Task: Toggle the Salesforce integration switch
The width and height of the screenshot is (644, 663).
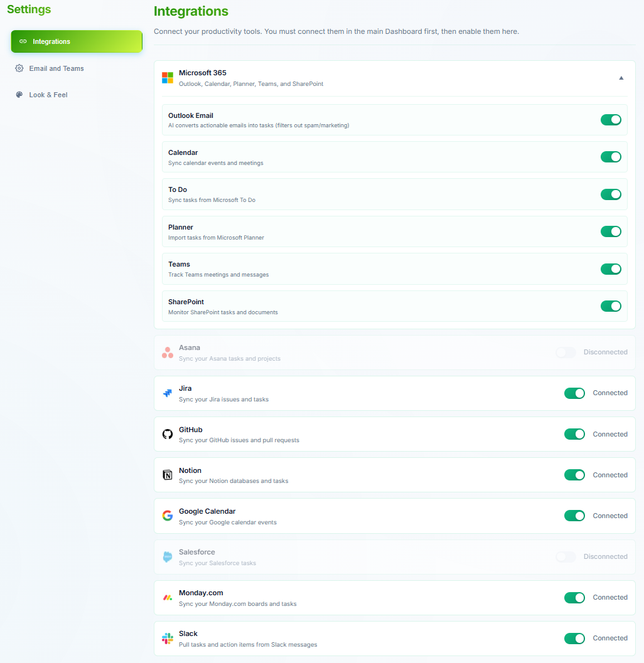Action: click(566, 556)
